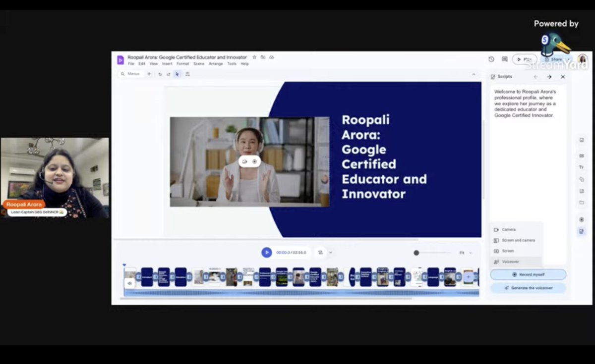This screenshot has width=595, height=364.
Task: Collapse the toolbar with up chevron
Action: click(474, 74)
